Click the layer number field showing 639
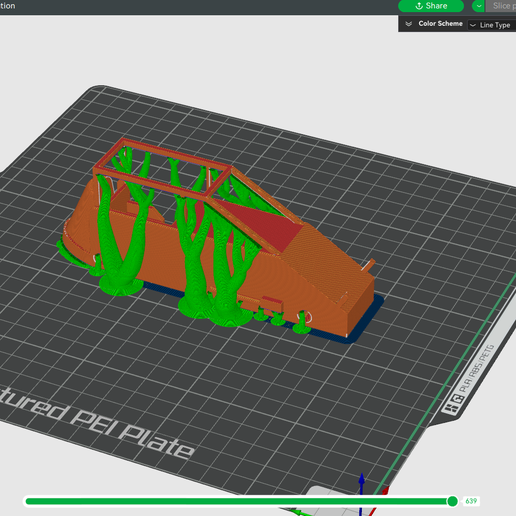The width and height of the screenshot is (516, 516). 471,501
